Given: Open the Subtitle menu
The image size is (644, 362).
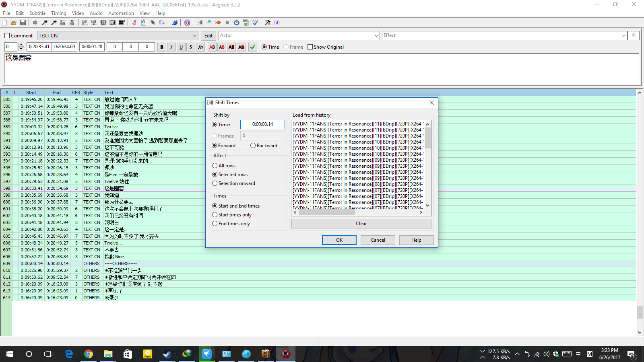Looking at the screenshot, I should (x=37, y=13).
